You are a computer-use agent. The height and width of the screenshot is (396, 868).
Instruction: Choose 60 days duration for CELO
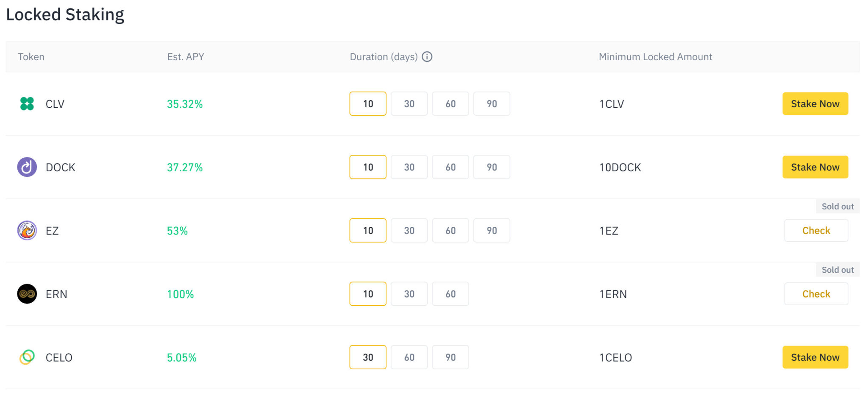pyautogui.click(x=409, y=357)
